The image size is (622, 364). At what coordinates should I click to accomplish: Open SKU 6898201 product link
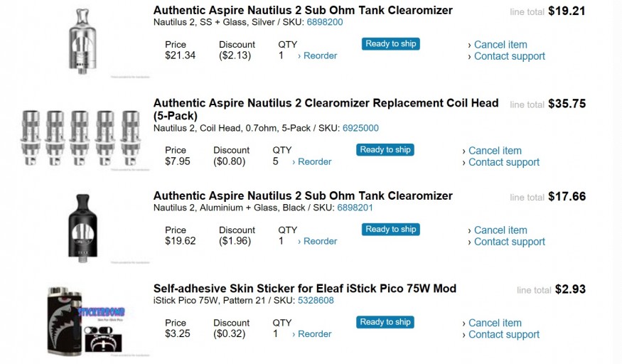[x=355, y=208]
